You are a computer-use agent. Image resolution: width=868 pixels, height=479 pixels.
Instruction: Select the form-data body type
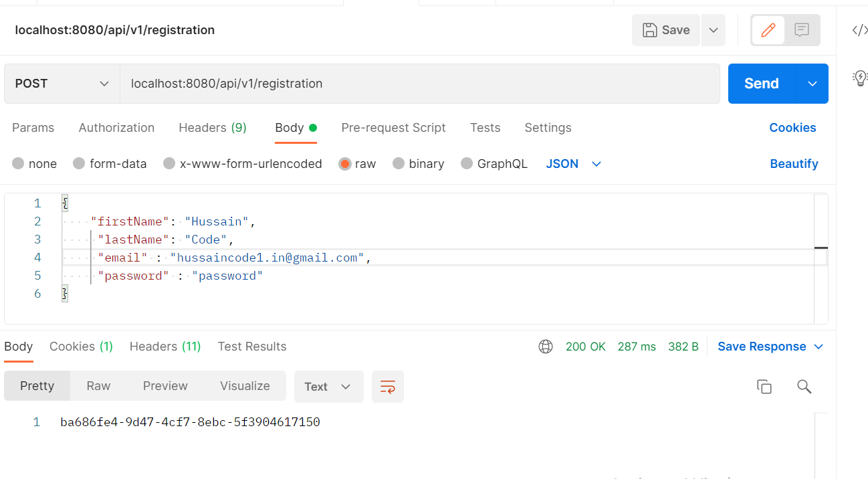pos(110,163)
